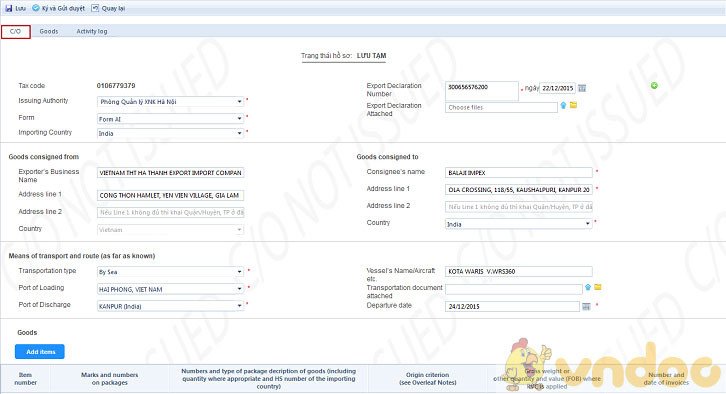Open Port of Discharge dropdown
Viewport: 726px width, 394px height.
pyautogui.click(x=239, y=306)
